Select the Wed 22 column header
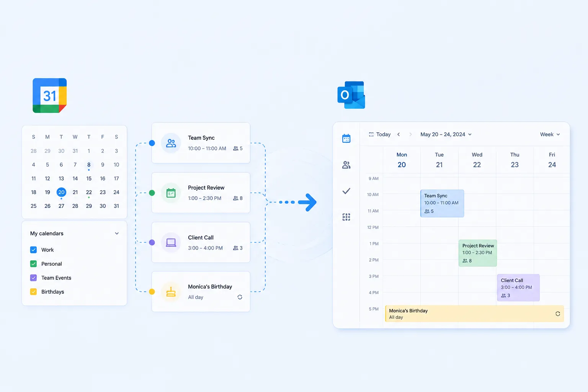 click(477, 160)
